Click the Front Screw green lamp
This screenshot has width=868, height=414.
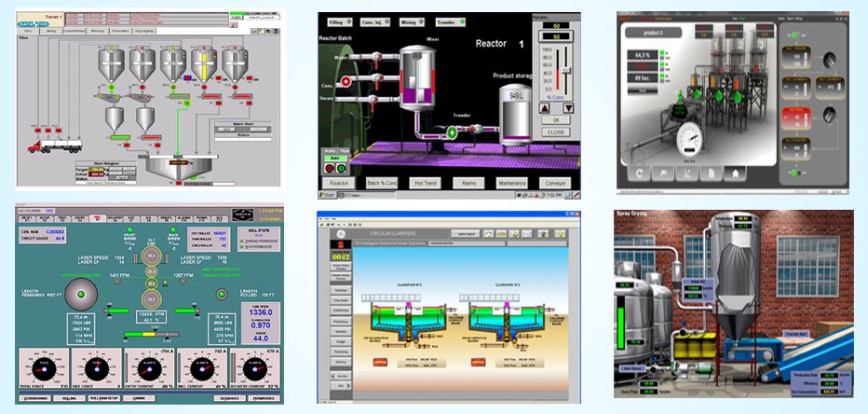coord(130,229)
